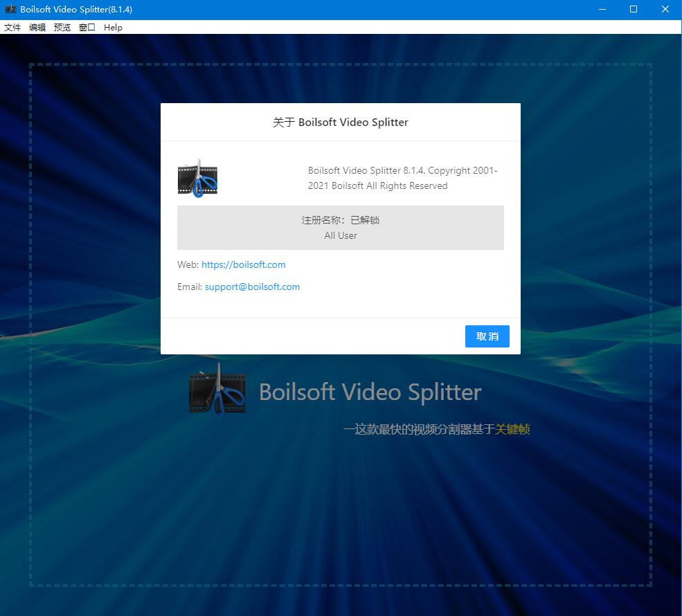The width and height of the screenshot is (682, 616).
Task: Click the dialog title 关于 Boilsoft Video Splitter
Action: pyautogui.click(x=341, y=122)
